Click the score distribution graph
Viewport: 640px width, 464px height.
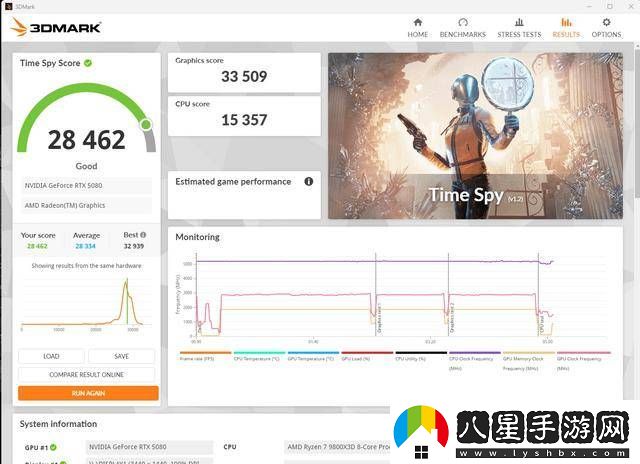coord(86,304)
